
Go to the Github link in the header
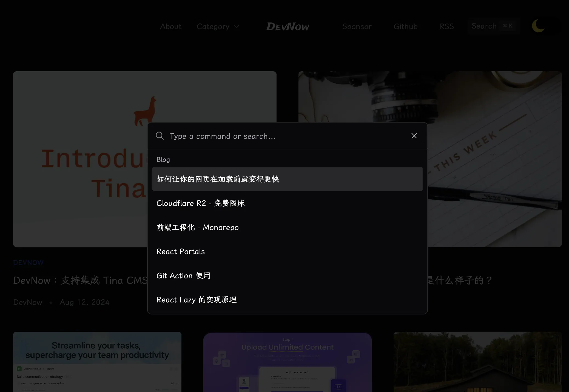tap(405, 27)
